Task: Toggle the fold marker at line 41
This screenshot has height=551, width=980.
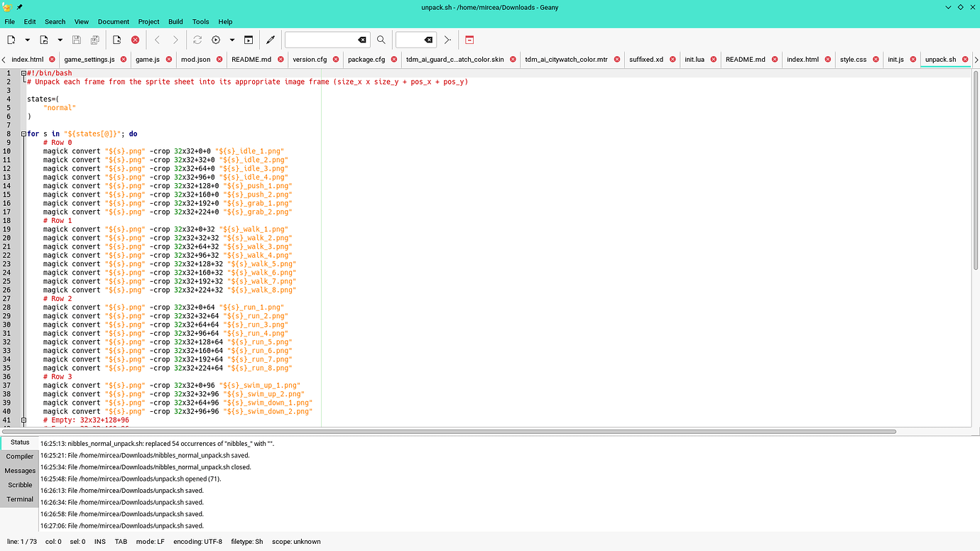Action: tap(23, 420)
